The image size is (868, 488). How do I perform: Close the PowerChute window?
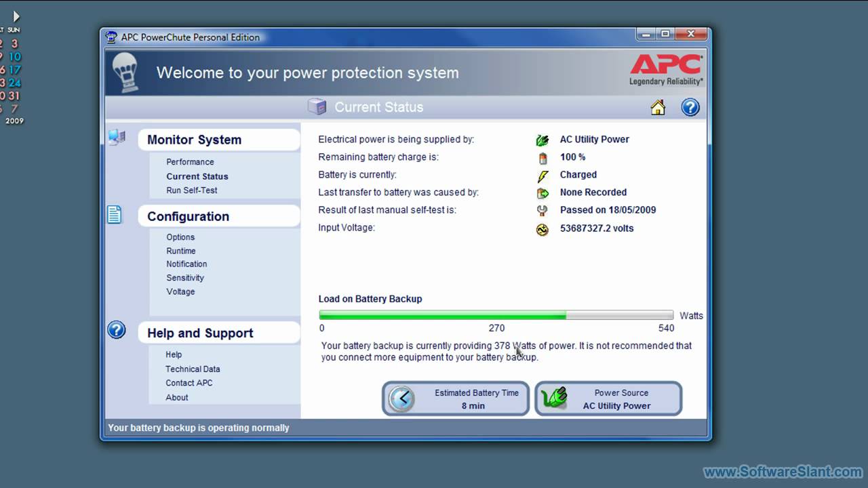point(691,34)
